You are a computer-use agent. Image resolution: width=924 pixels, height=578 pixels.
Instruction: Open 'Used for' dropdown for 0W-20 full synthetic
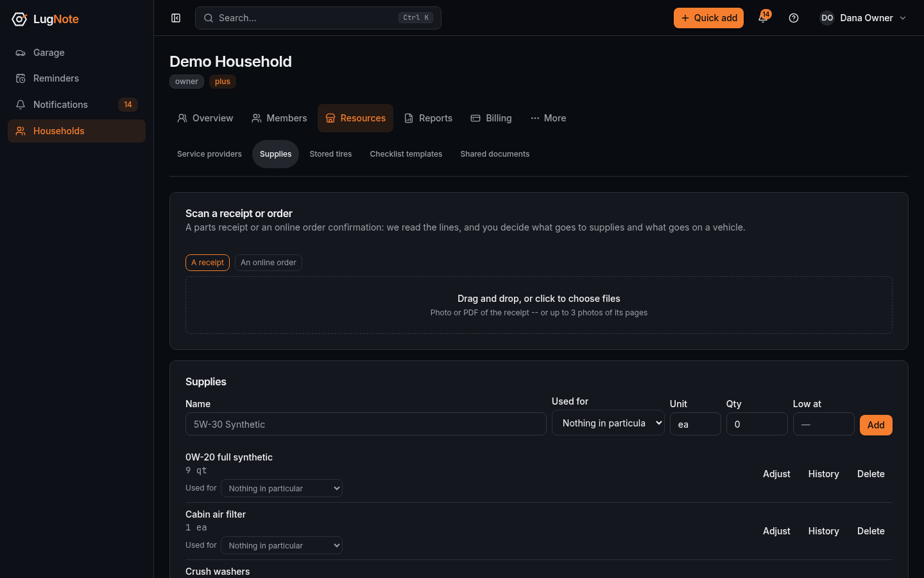click(282, 488)
